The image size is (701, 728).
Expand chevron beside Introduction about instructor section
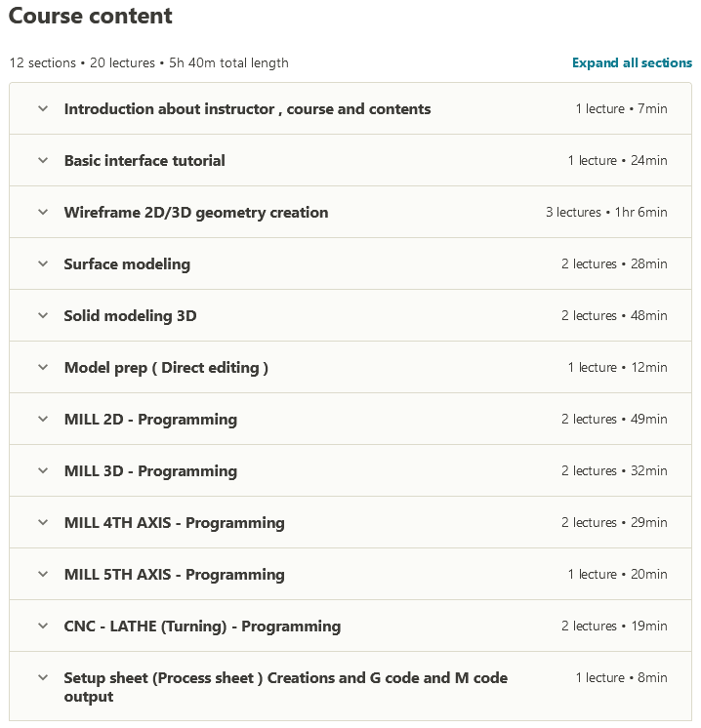pyautogui.click(x=43, y=108)
